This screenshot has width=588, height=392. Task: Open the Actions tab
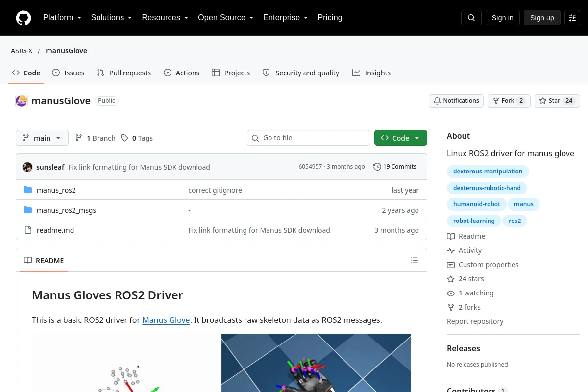182,73
